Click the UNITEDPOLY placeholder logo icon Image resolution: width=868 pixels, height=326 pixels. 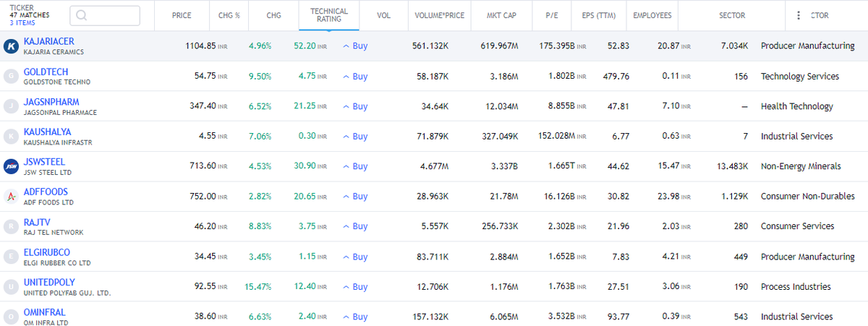click(11, 286)
